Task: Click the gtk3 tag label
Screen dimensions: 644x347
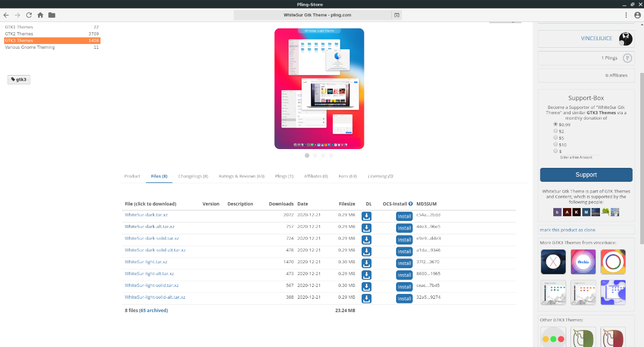Action: (x=18, y=79)
